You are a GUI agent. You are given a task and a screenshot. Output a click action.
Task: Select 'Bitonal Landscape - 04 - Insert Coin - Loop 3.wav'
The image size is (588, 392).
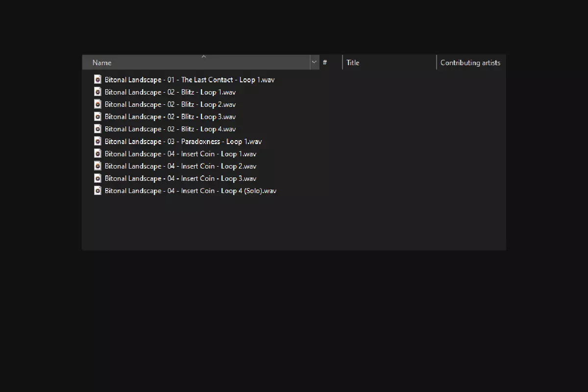pyautogui.click(x=180, y=178)
